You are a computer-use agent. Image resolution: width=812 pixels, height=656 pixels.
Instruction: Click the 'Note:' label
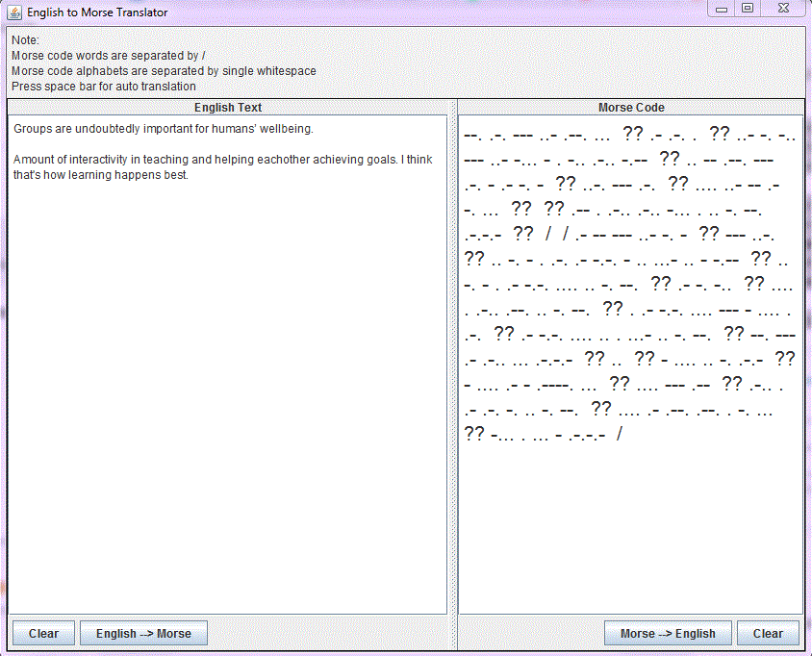pyautogui.click(x=25, y=39)
